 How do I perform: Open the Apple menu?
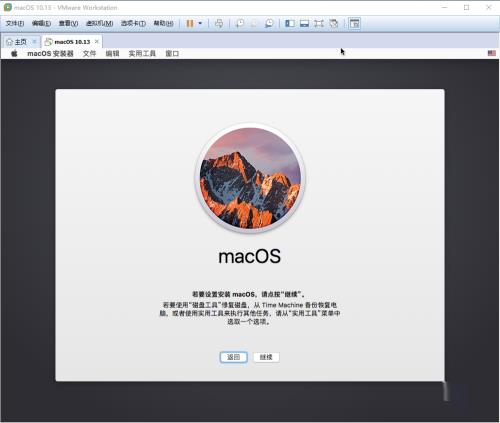(x=14, y=53)
